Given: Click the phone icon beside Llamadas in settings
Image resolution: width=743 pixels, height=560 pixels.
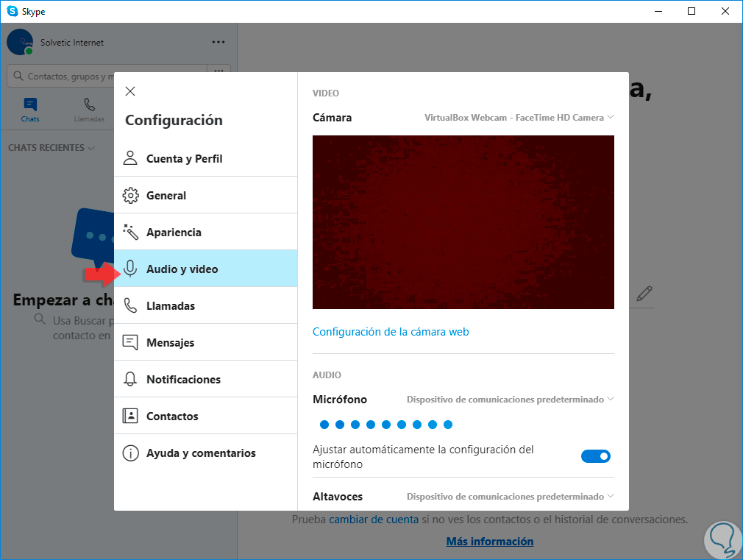Looking at the screenshot, I should click(x=130, y=305).
